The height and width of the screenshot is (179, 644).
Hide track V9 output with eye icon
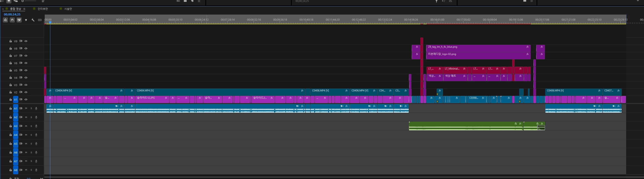26,41
